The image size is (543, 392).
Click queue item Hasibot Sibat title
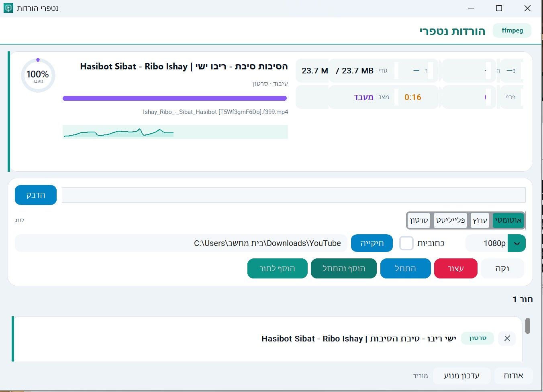click(359, 339)
